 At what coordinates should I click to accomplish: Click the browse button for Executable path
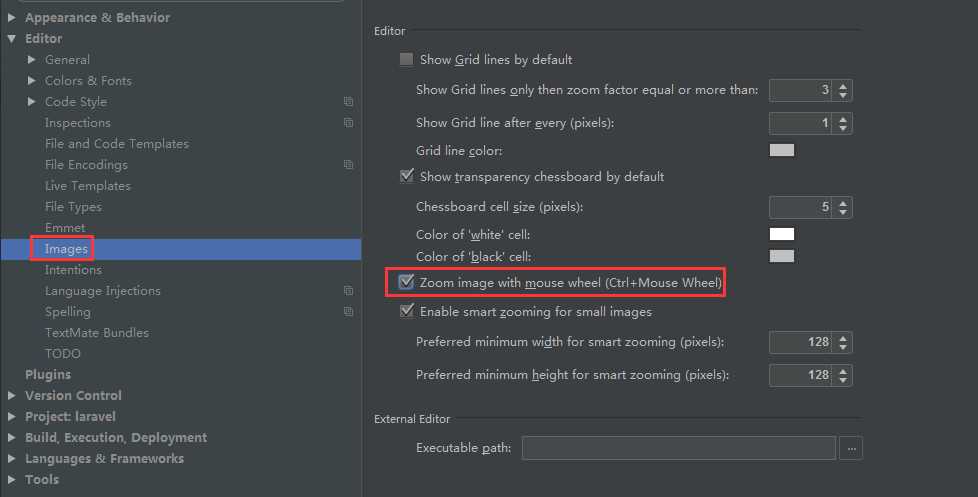851,448
